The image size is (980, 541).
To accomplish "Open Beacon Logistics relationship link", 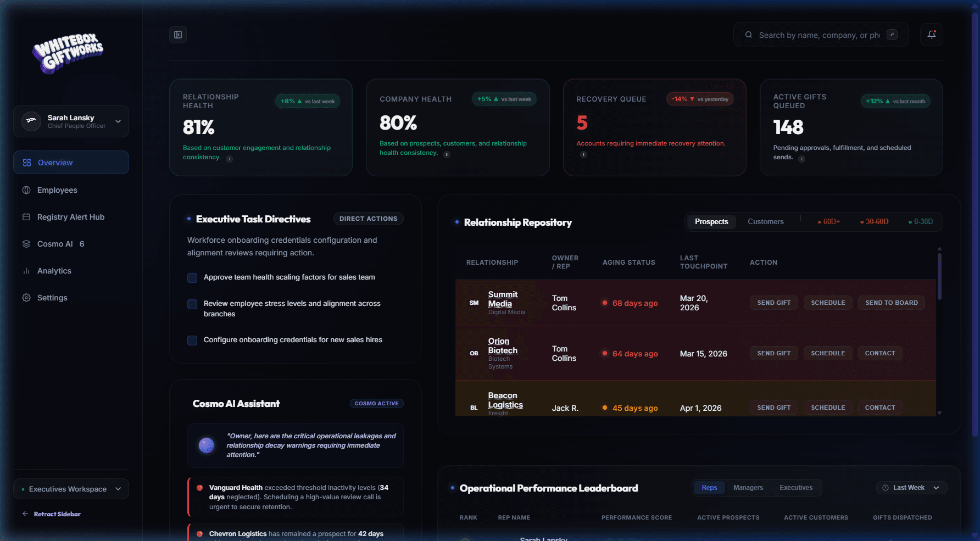I will click(505, 400).
